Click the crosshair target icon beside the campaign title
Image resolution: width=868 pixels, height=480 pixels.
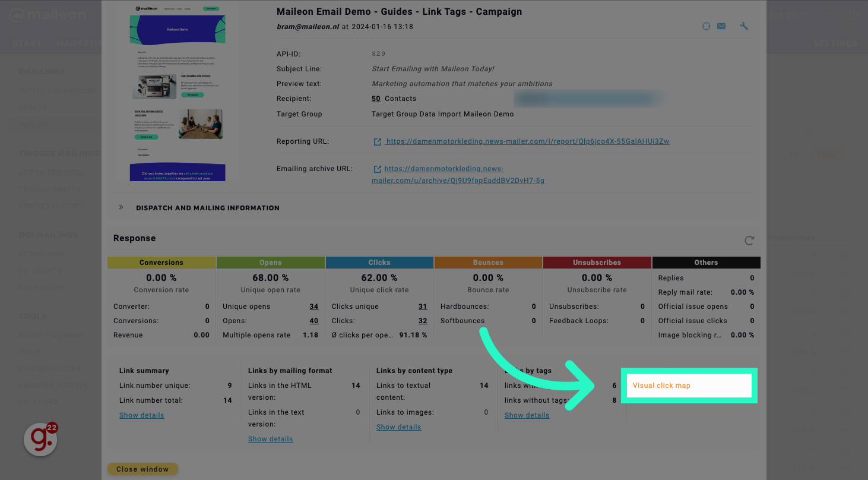point(706,26)
